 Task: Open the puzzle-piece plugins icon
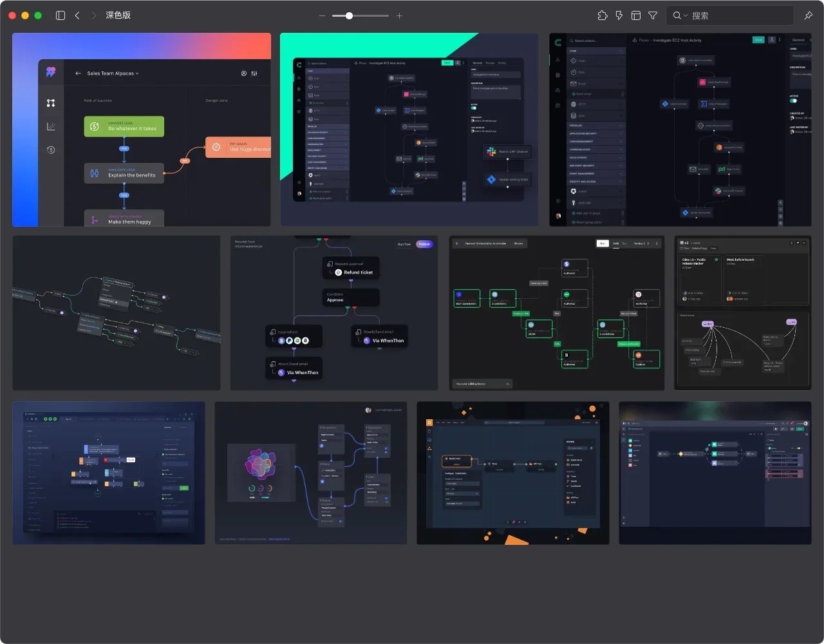[x=602, y=15]
